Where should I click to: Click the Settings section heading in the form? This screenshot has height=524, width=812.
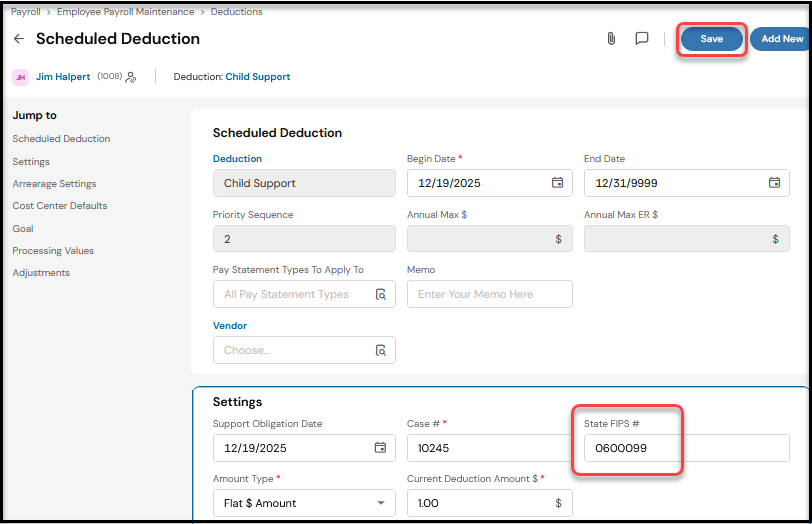237,402
